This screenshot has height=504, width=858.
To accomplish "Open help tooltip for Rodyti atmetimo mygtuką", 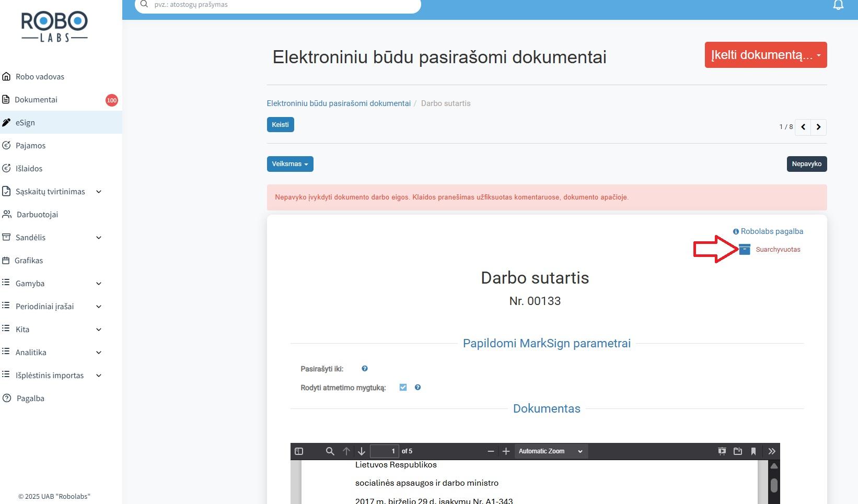I will coord(418,388).
